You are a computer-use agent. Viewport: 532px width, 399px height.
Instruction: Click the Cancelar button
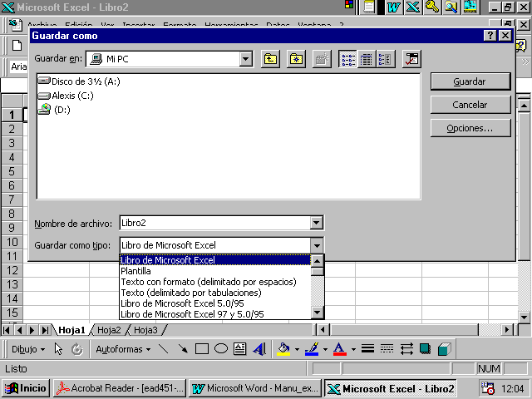[x=470, y=105]
